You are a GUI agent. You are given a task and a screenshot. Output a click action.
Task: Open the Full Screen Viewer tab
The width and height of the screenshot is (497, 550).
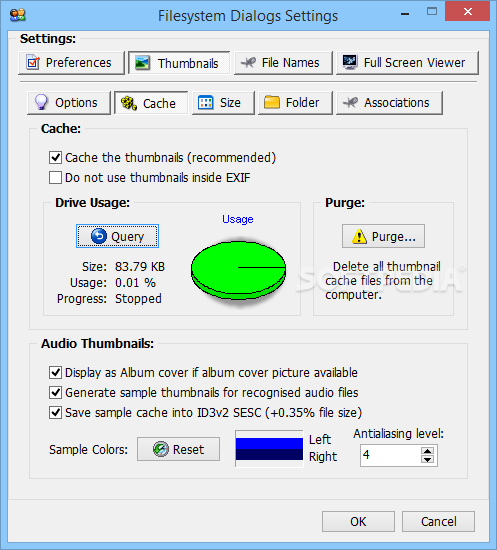[407, 63]
